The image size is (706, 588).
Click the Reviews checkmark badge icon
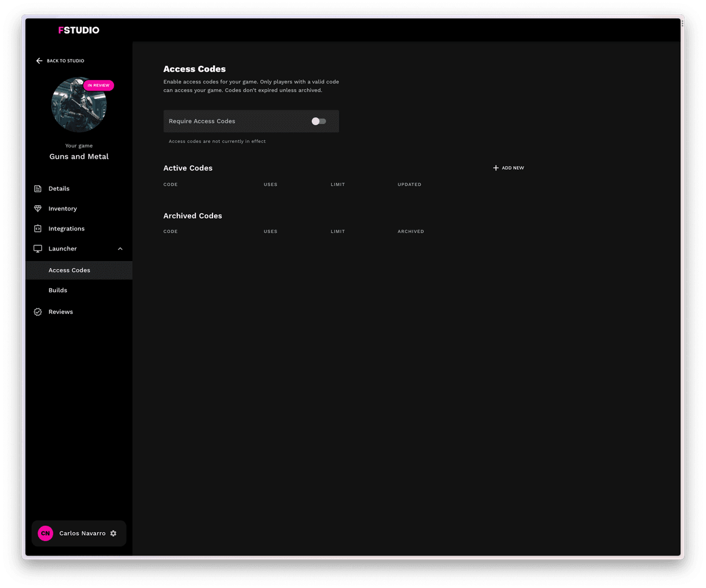tap(38, 312)
